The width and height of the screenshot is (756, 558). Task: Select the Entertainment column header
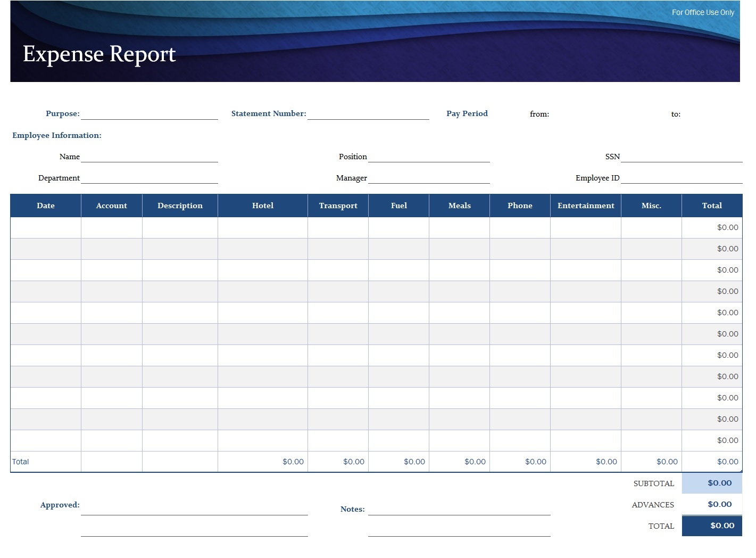click(x=585, y=206)
